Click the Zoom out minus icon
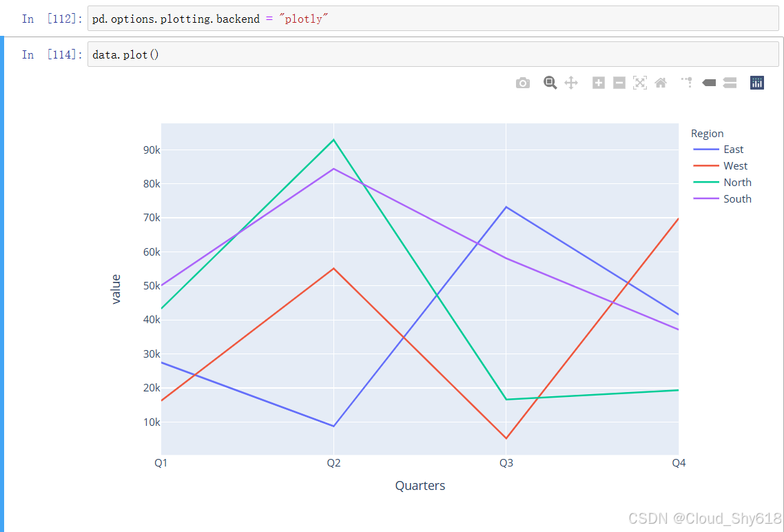 619,83
